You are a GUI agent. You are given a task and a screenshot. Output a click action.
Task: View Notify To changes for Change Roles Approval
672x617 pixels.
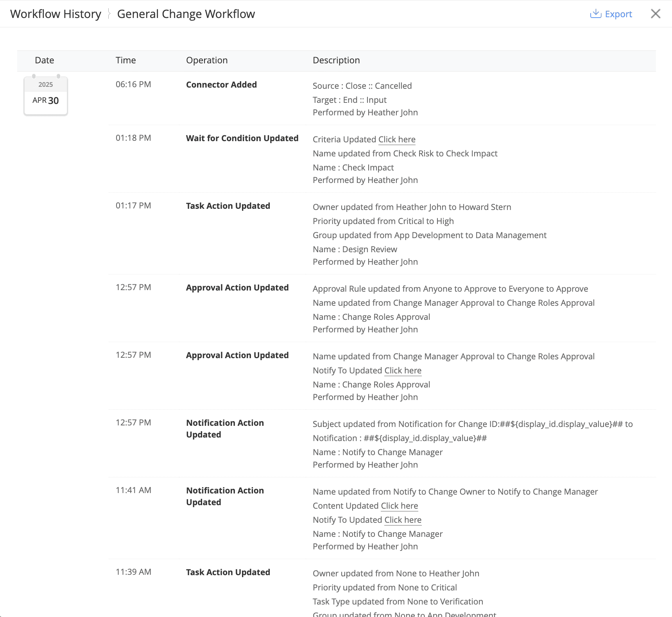pyautogui.click(x=402, y=371)
